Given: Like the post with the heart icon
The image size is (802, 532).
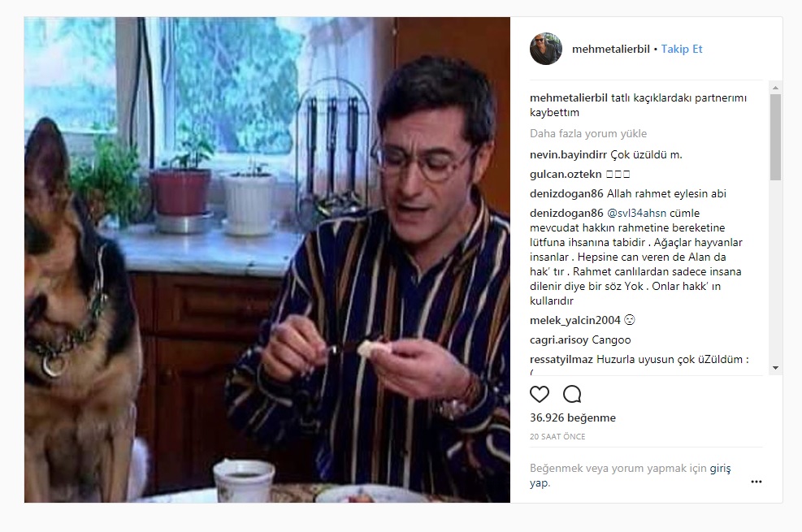Looking at the screenshot, I should tap(539, 394).
